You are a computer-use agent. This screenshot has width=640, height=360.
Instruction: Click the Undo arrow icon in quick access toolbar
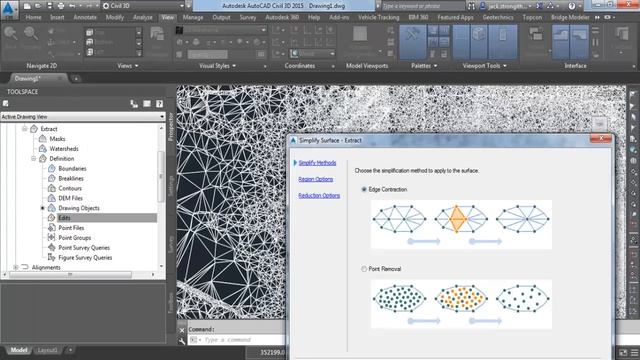click(72, 6)
